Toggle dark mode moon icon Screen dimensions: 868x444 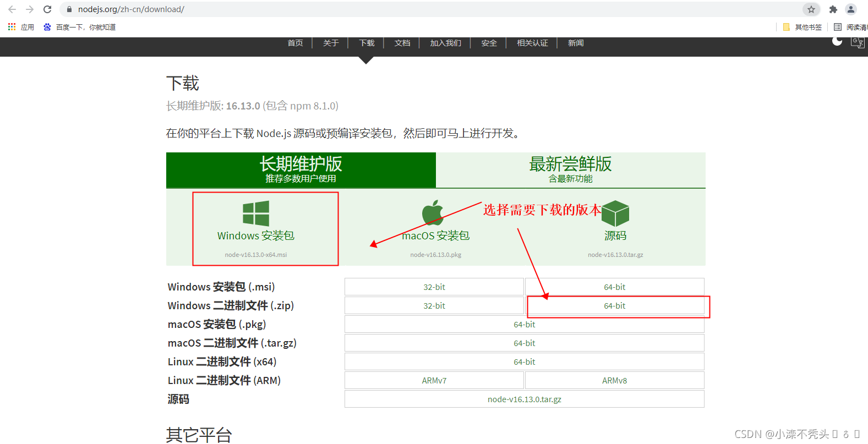point(837,41)
